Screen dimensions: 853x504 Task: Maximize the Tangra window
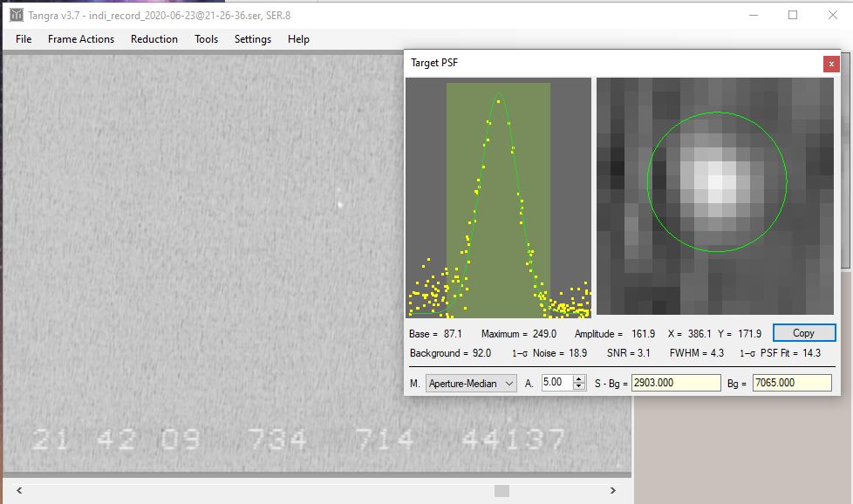click(793, 15)
